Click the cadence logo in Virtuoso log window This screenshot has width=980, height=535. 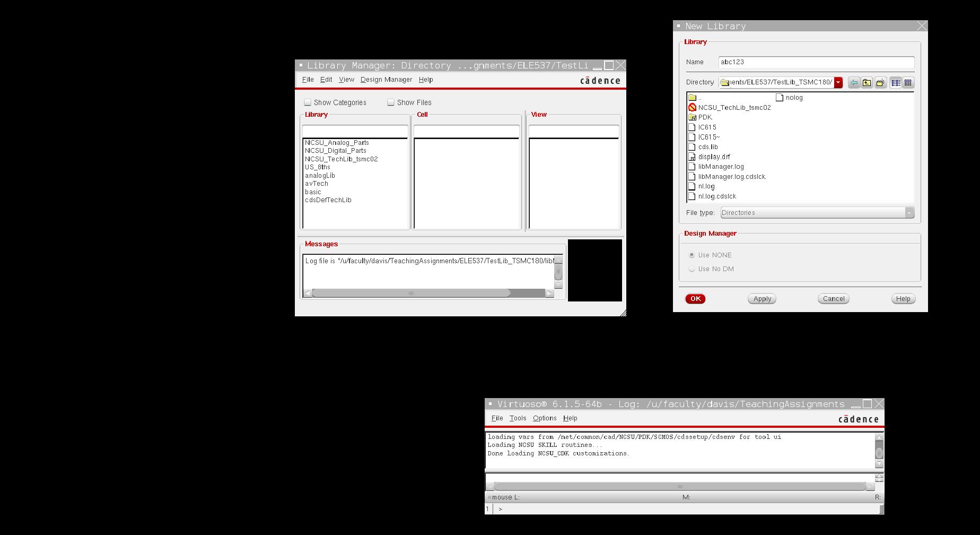tap(859, 419)
